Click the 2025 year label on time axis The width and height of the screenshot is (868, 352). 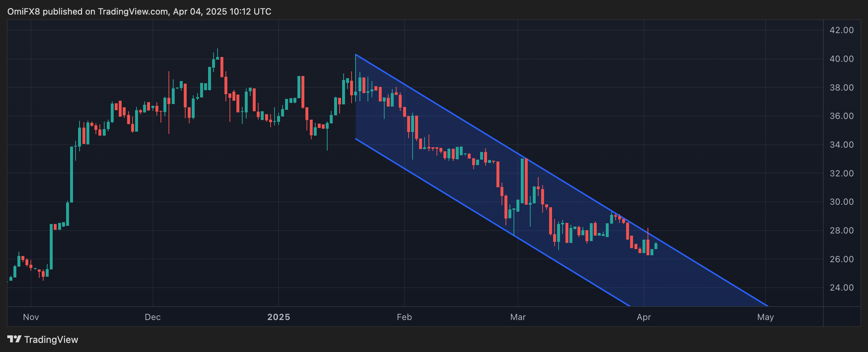279,317
